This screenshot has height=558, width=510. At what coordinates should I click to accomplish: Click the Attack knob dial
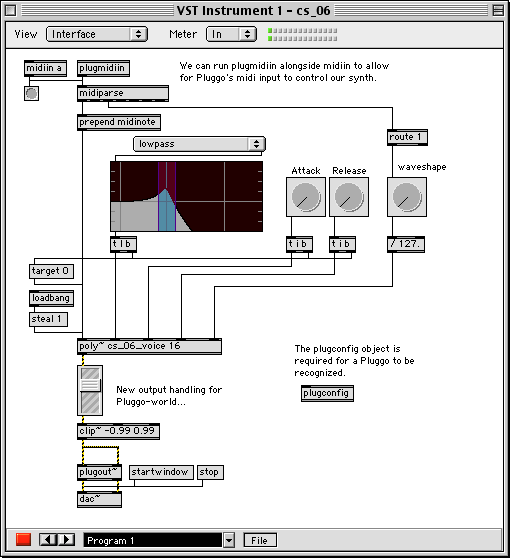pyautogui.click(x=306, y=197)
